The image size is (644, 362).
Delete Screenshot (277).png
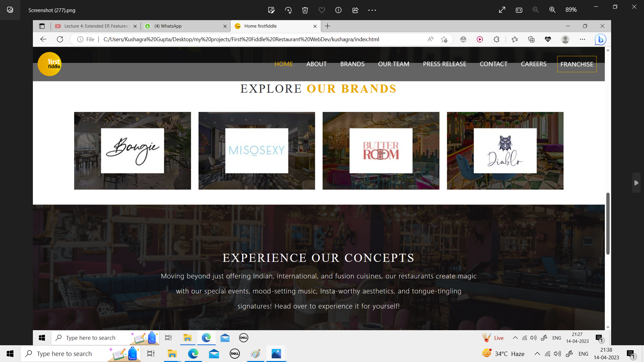coord(305,10)
